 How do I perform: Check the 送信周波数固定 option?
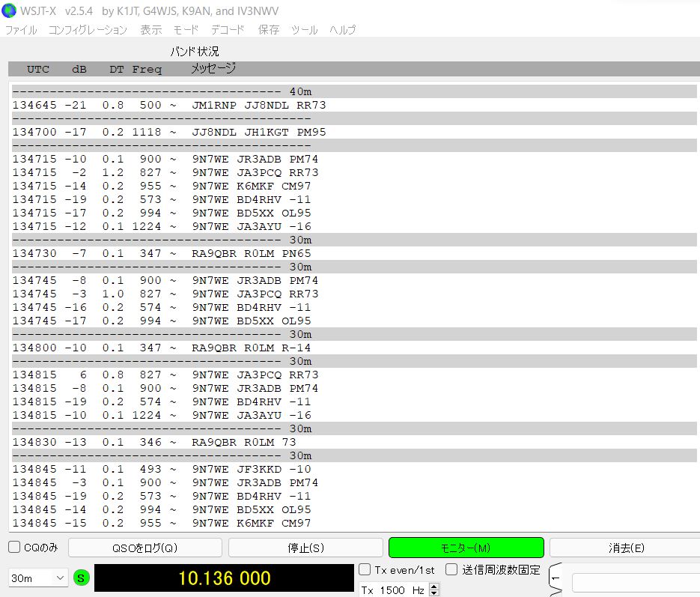[x=451, y=570]
